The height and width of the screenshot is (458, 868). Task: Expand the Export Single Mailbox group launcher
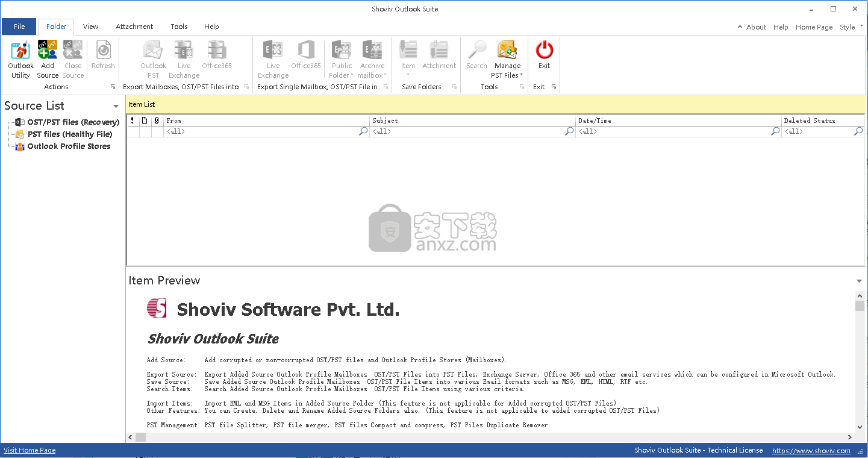point(386,87)
